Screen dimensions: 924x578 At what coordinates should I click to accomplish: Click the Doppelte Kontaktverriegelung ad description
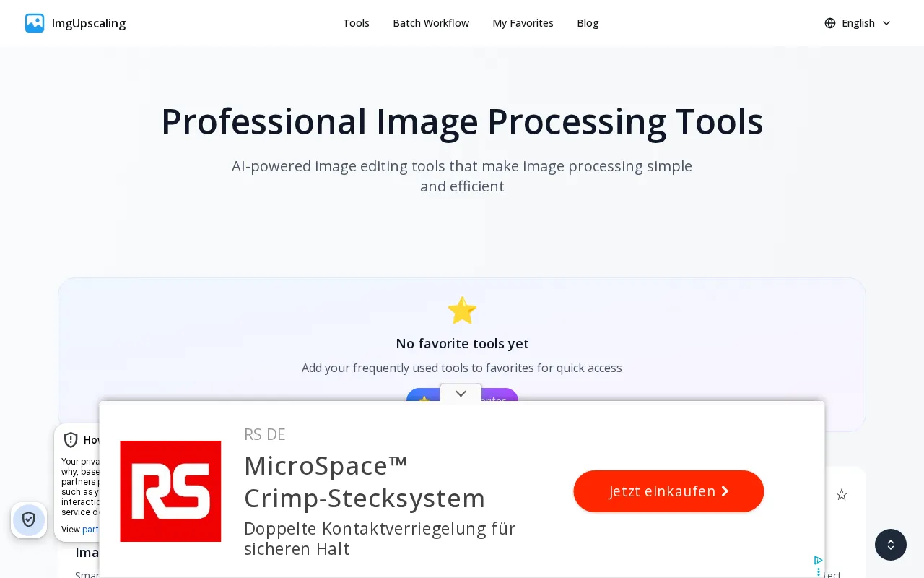(x=380, y=538)
